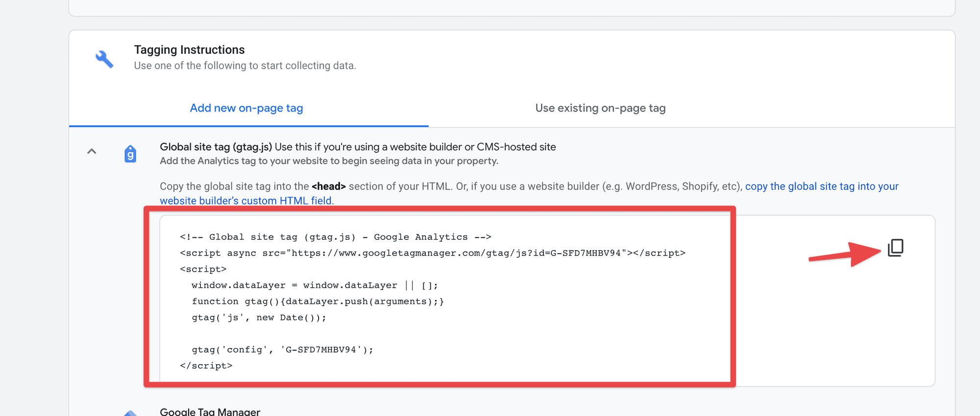Click the Global site tag (gtag.js) title
980x416 pixels.
point(216,147)
